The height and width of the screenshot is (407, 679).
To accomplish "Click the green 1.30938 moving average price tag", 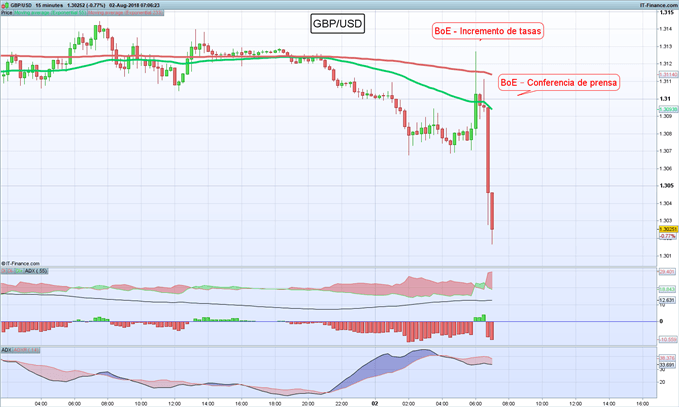I will coord(668,110).
